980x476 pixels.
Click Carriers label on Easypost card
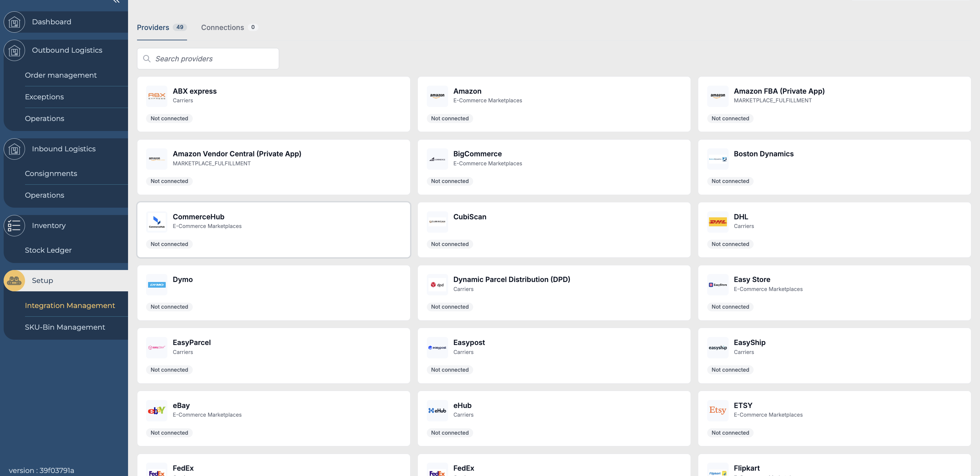pos(463,352)
